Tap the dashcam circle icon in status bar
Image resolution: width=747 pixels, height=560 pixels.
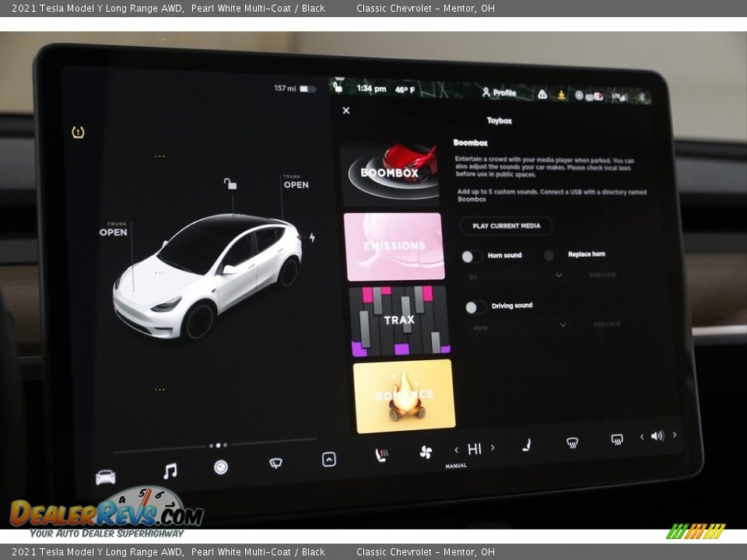point(579,96)
